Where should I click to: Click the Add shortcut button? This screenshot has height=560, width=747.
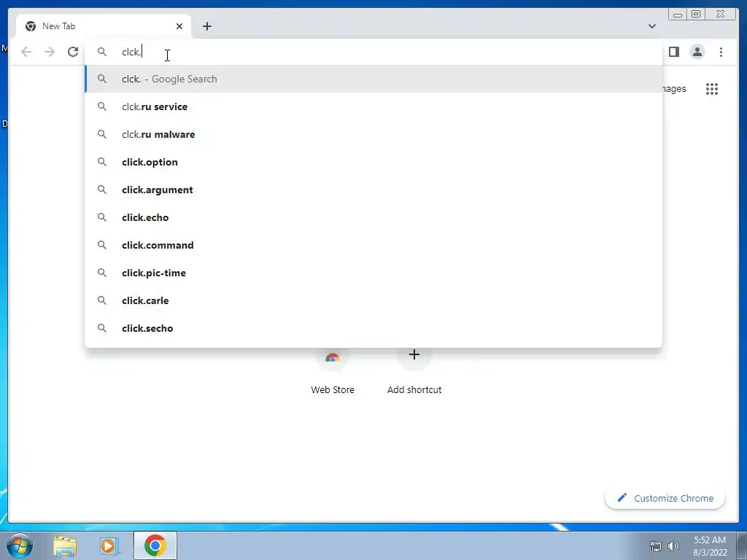[414, 373]
